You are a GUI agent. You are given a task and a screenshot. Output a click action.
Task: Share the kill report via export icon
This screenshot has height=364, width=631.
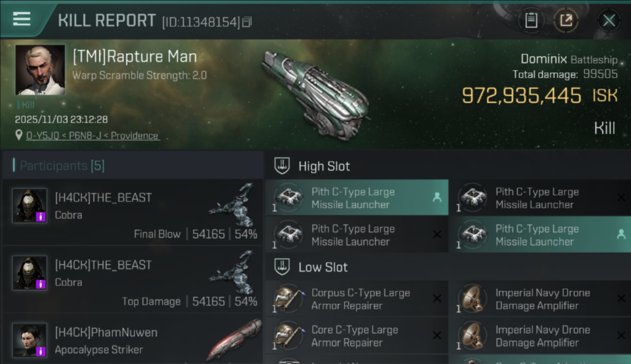tap(566, 20)
